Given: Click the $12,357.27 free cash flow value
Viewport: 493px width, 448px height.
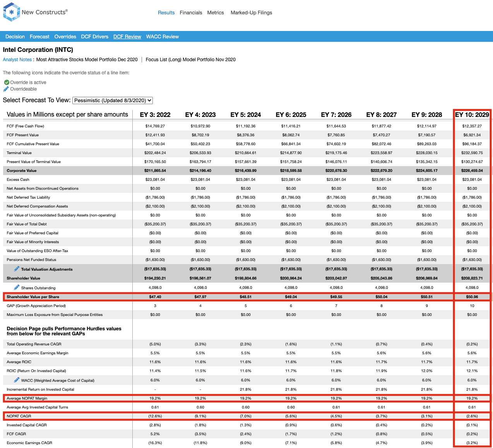Looking at the screenshot, I should pos(472,126).
